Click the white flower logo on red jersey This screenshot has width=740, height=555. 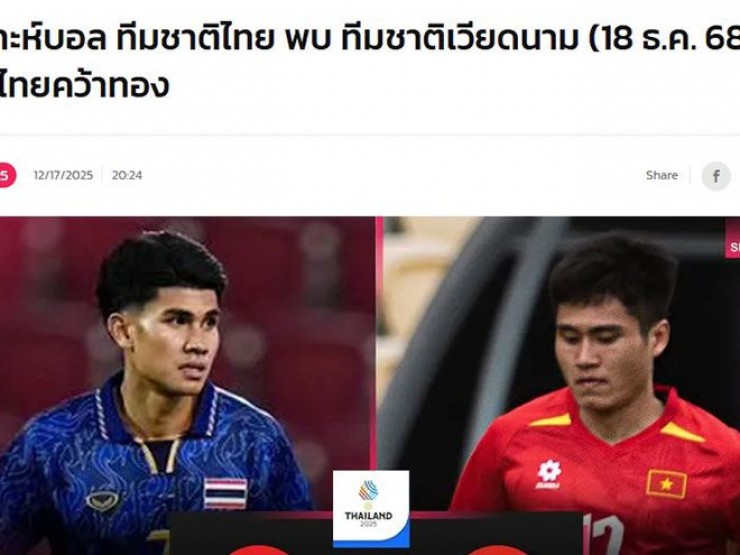tap(548, 474)
